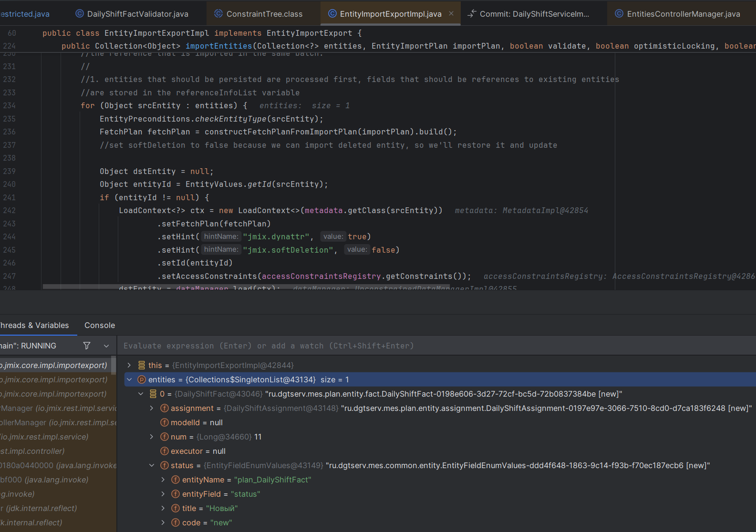The image size is (756, 532).
Task: Click the commit diff icon on Commit tab
Action: pyautogui.click(x=472, y=14)
